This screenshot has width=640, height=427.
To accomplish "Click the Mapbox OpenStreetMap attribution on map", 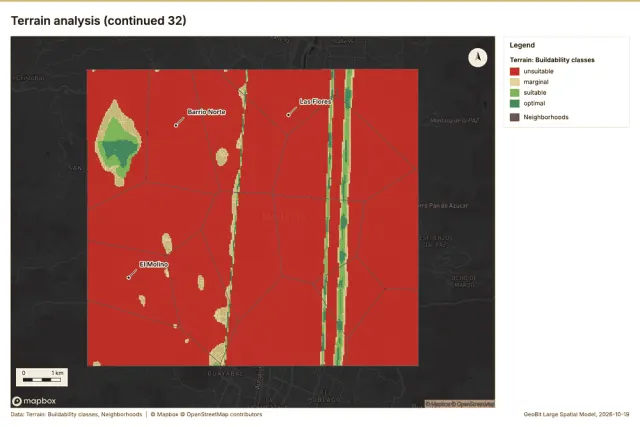I will 460,404.
